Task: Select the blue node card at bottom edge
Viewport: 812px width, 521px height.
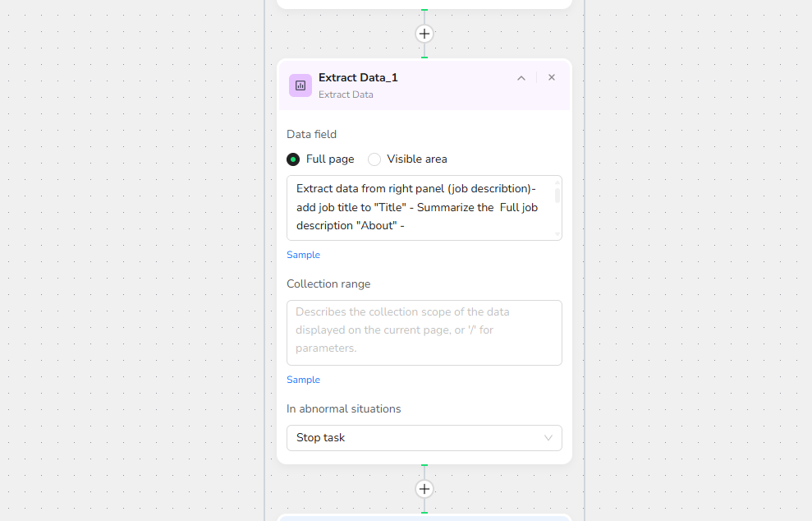Action: tap(424, 518)
